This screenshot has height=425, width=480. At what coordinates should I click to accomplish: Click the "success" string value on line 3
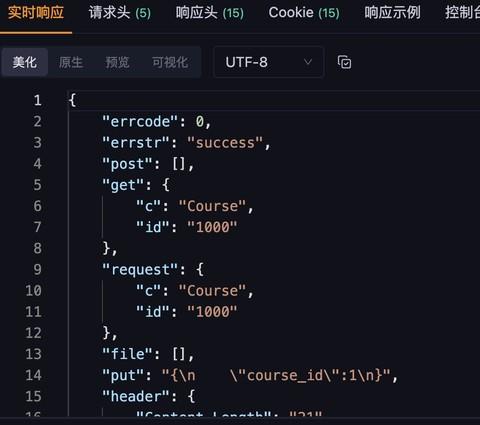tap(225, 143)
